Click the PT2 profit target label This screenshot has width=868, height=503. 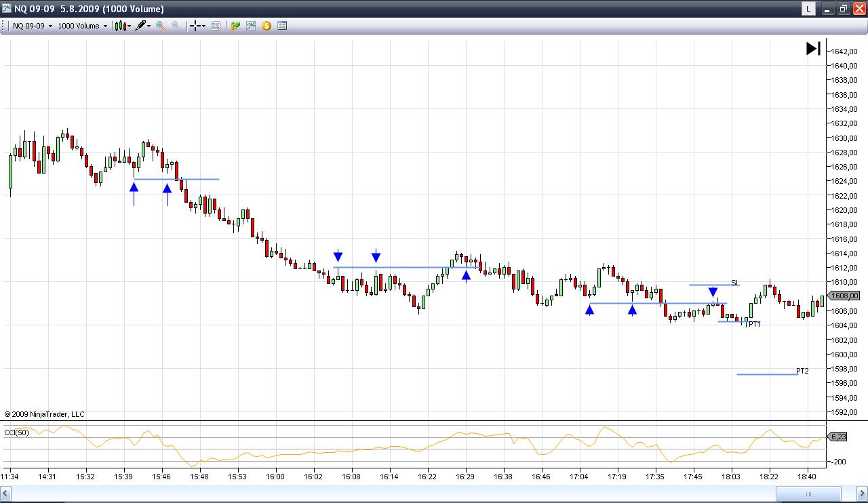[x=802, y=371]
